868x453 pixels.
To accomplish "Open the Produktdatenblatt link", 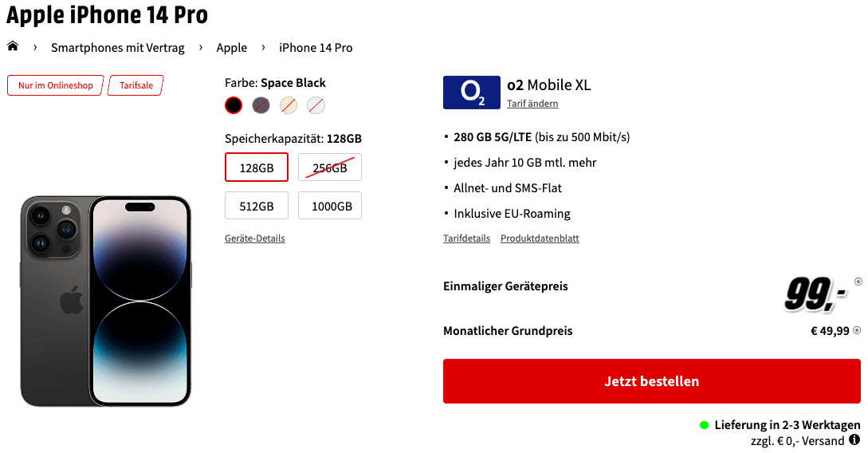I will click(x=540, y=238).
